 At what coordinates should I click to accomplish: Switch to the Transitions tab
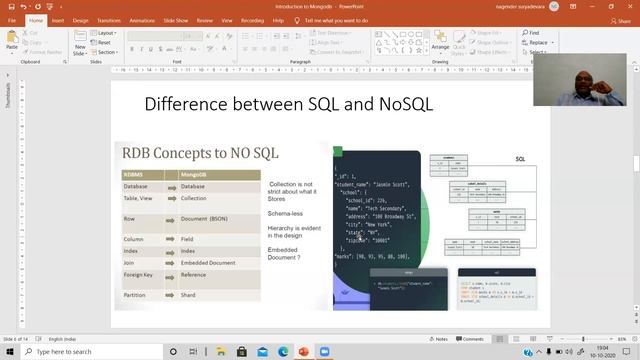coord(109,20)
